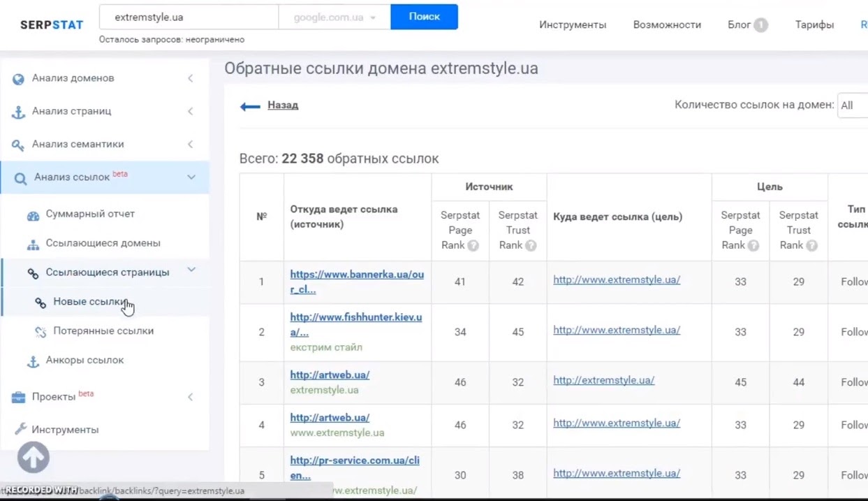Go back using the Назад link

[283, 106]
